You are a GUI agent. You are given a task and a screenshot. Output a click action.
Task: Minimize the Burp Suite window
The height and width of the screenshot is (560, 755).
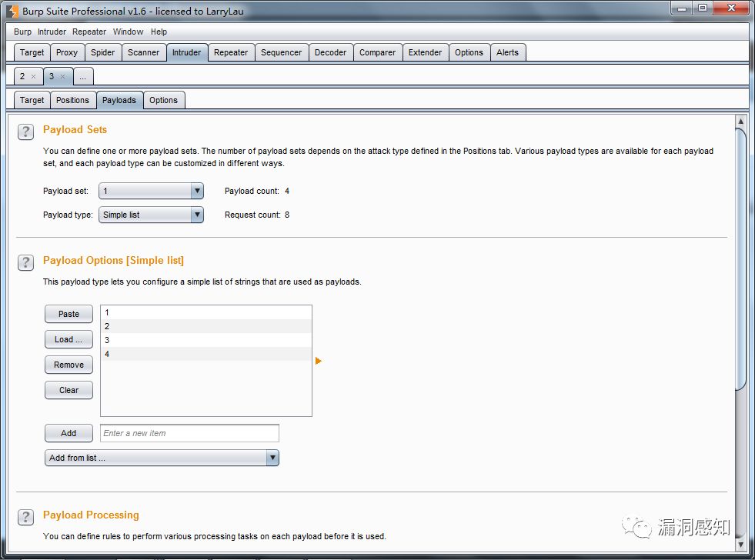coord(682,8)
